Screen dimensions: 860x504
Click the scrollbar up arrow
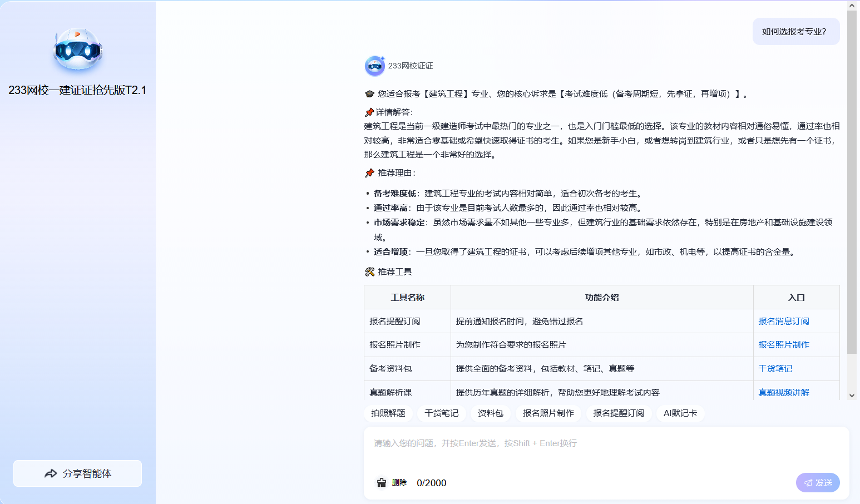[x=852, y=6]
